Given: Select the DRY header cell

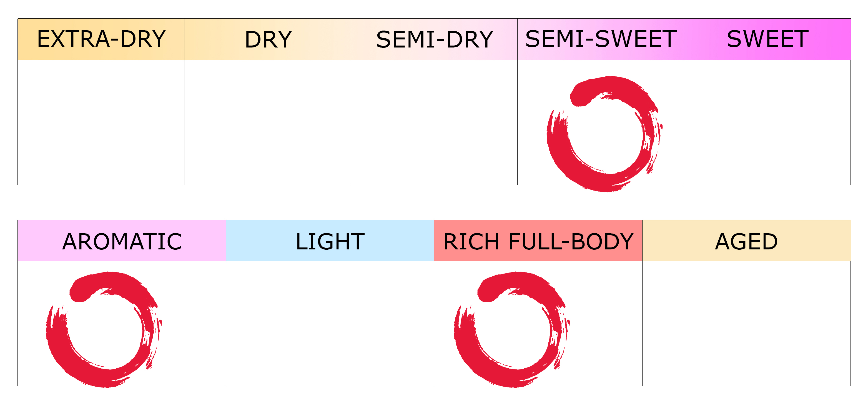Looking at the screenshot, I should (268, 39).
